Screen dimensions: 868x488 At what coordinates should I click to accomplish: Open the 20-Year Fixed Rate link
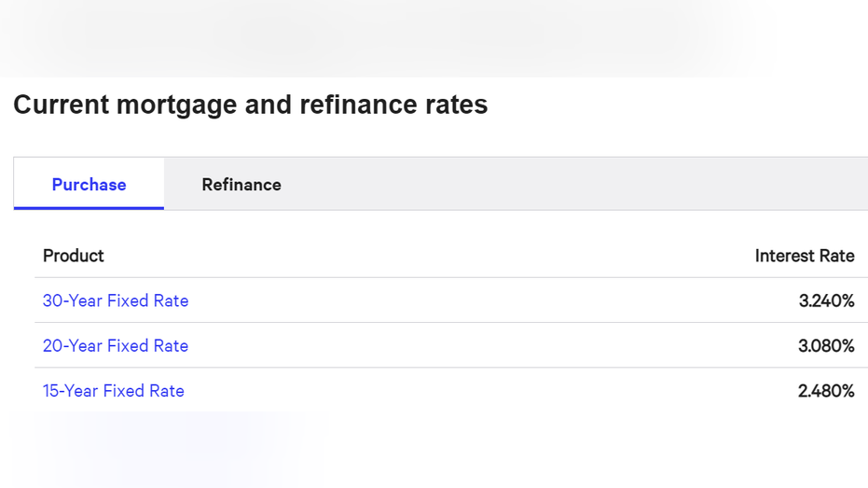click(116, 345)
